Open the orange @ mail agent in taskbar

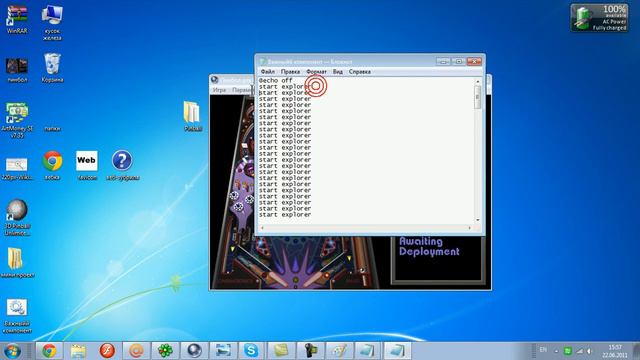pos(136,351)
